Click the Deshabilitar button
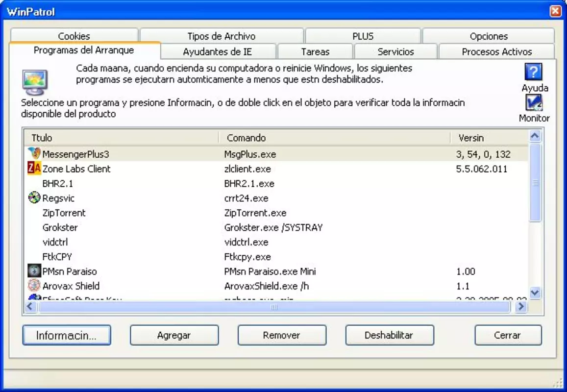567x392 pixels. (x=390, y=335)
